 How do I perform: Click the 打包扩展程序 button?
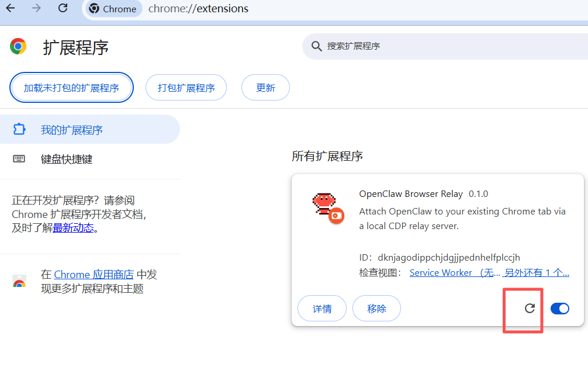(x=186, y=87)
